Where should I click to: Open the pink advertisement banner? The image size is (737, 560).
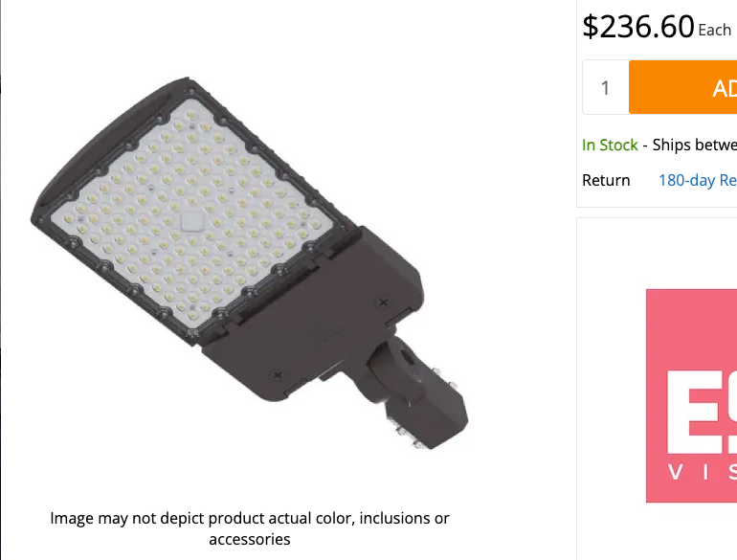691,395
